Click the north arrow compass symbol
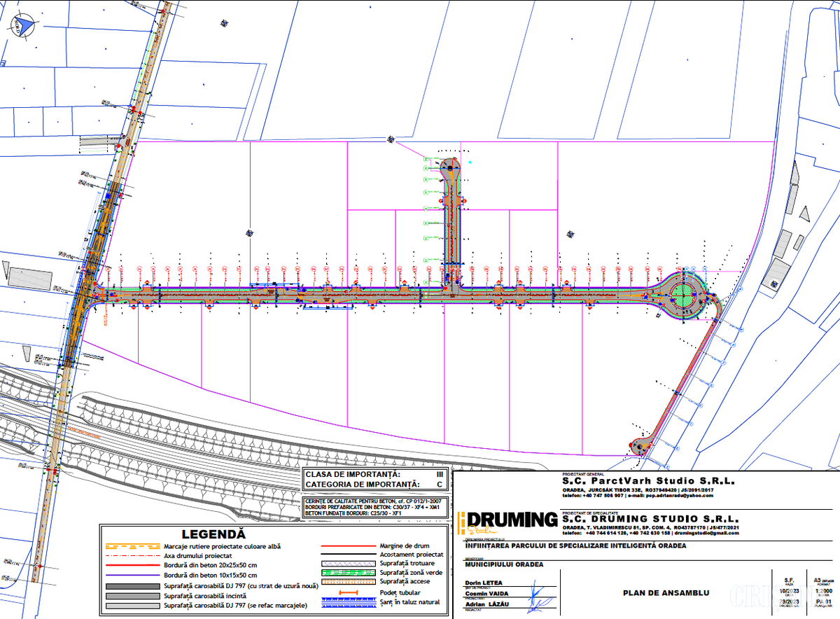Screen dimensions: 840x619 point(23,27)
